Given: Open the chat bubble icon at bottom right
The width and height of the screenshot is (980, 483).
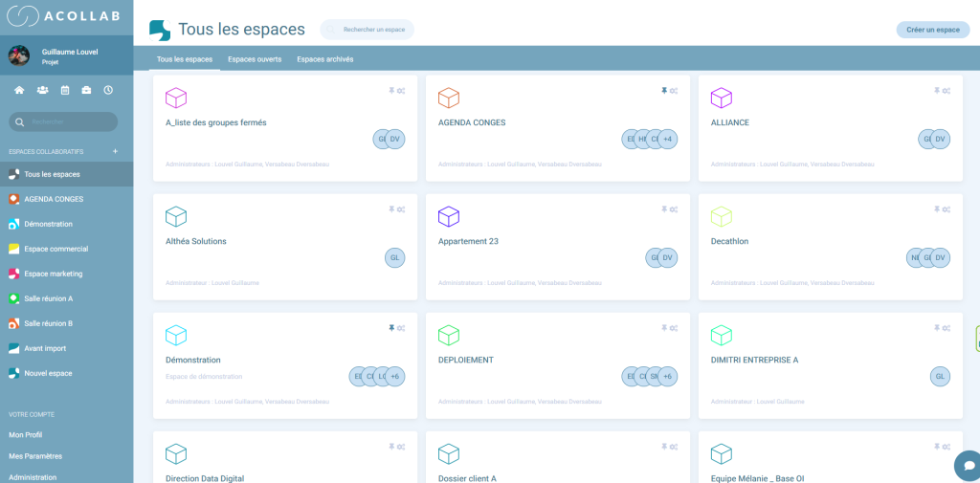Looking at the screenshot, I should (x=968, y=465).
